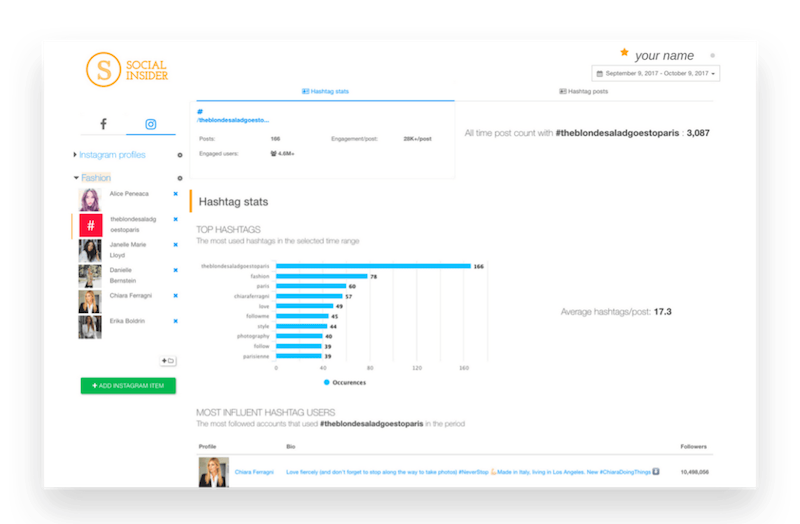800x524 pixels.
Task: Open settings gear for Instagram profiles
Action: tap(180, 155)
